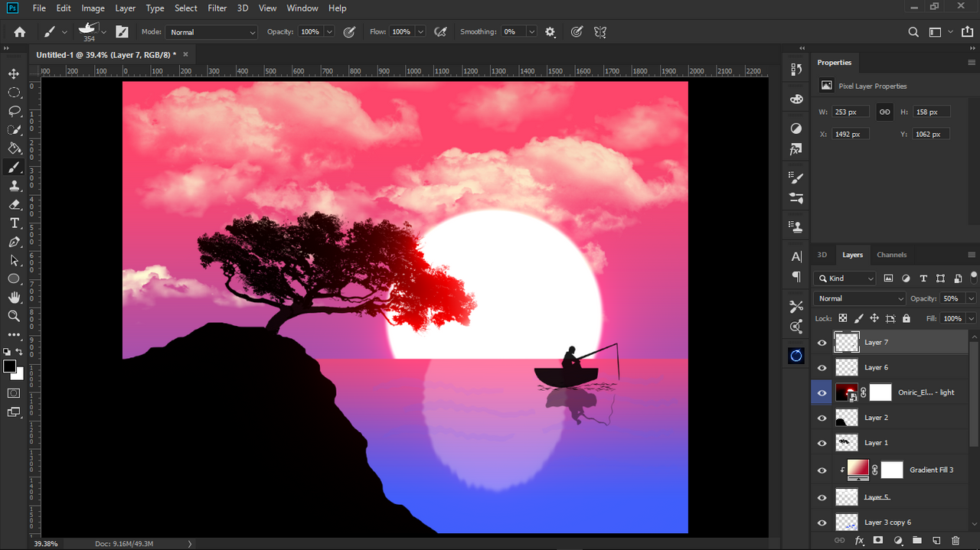Image resolution: width=980 pixels, height=550 pixels.
Task: Create new fill or adjustment layer
Action: pos(898,540)
